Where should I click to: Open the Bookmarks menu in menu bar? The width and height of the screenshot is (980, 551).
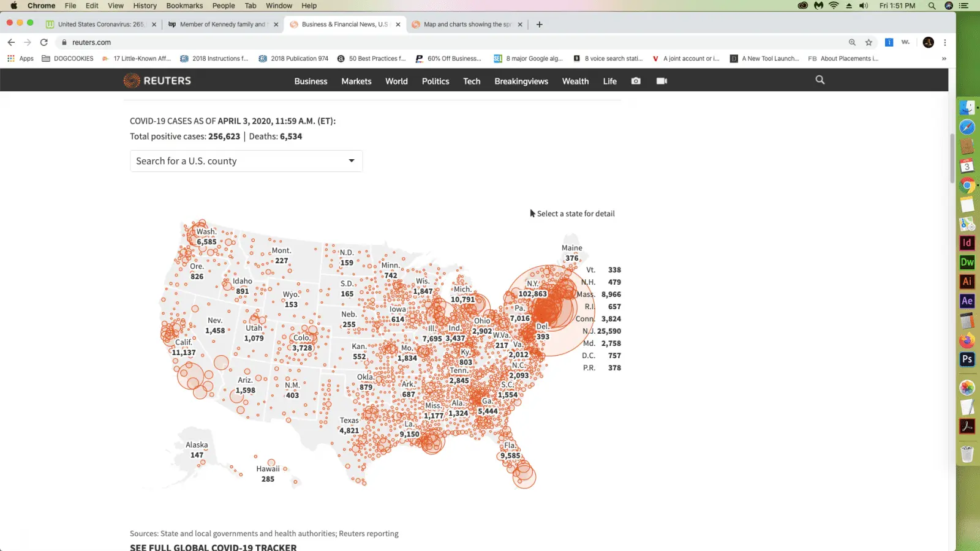[x=184, y=6]
